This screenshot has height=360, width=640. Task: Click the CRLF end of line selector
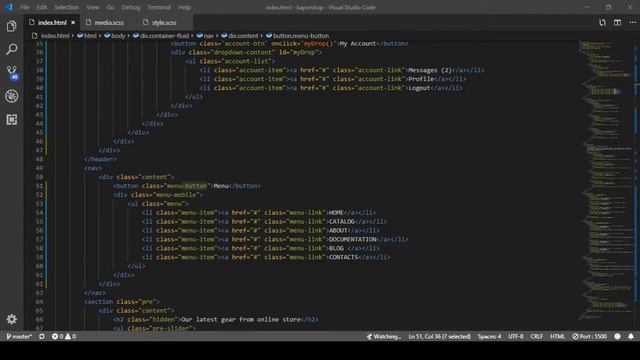537,336
